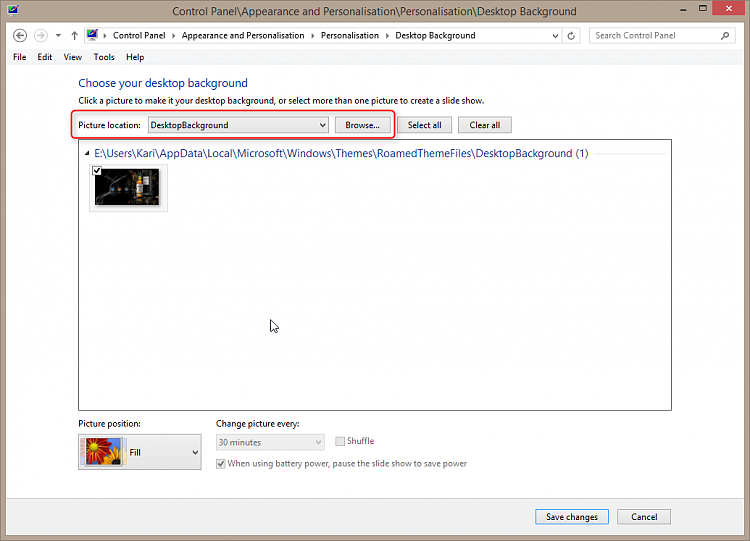Click Clear all button
Viewport: 750px width, 541px height.
click(485, 125)
